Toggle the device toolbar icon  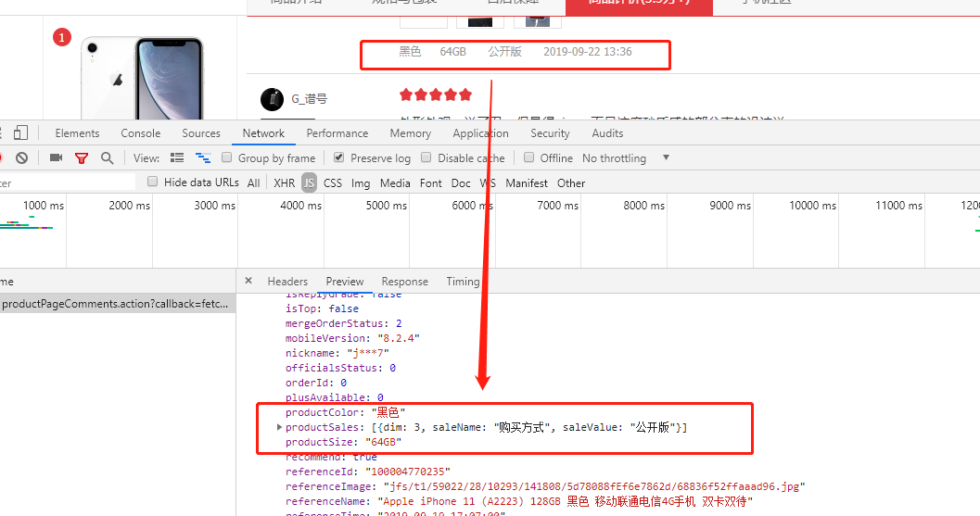pyautogui.click(x=20, y=133)
